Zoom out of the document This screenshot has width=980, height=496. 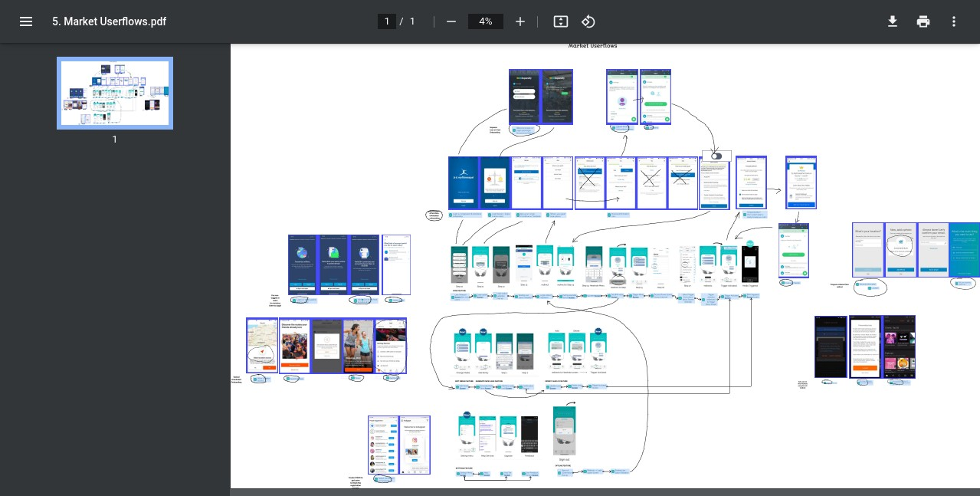click(451, 21)
